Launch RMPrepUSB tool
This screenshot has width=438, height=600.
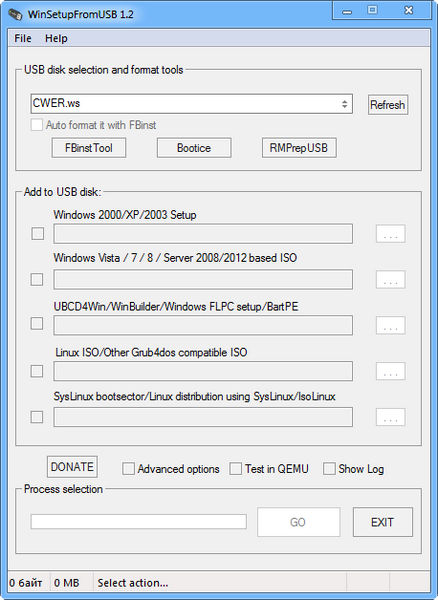click(299, 148)
